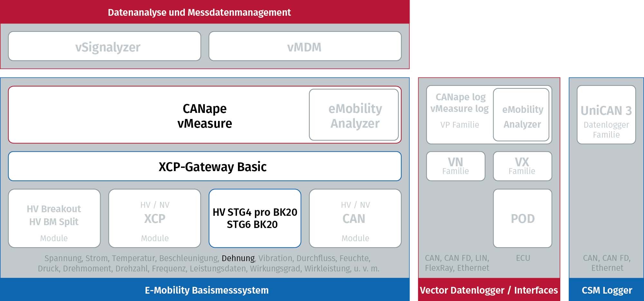Select eMobility Analyzer inside CANape block
The height and width of the screenshot is (301, 644).
point(354,115)
